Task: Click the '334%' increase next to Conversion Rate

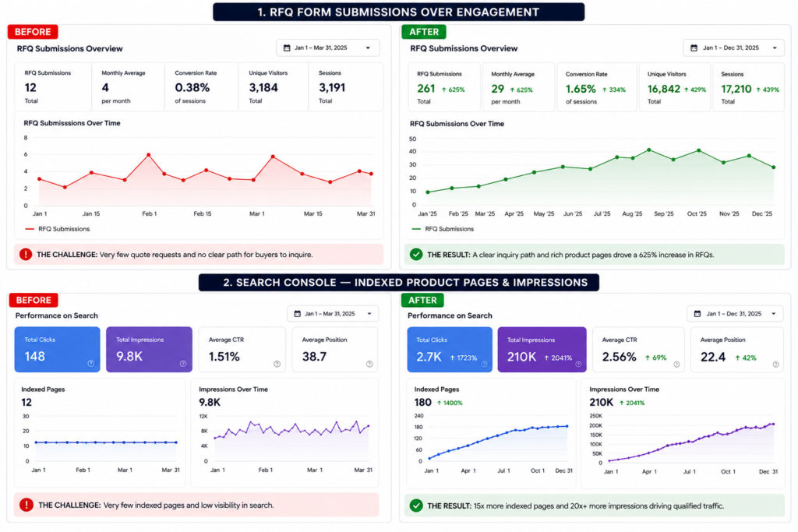Action: 614,90
